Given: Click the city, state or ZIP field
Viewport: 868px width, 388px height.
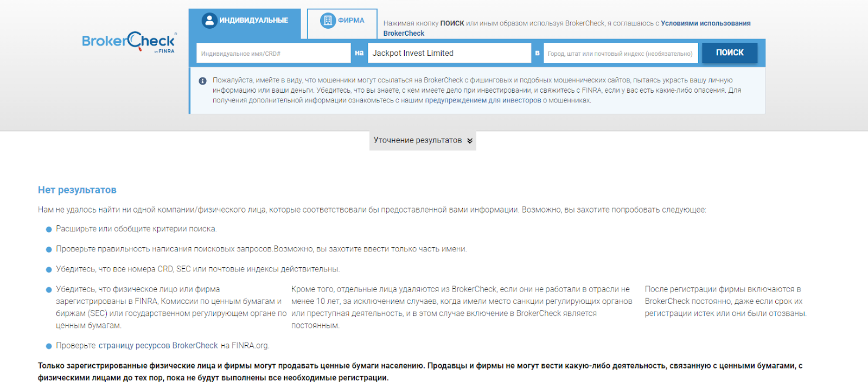Looking at the screenshot, I should [621, 53].
